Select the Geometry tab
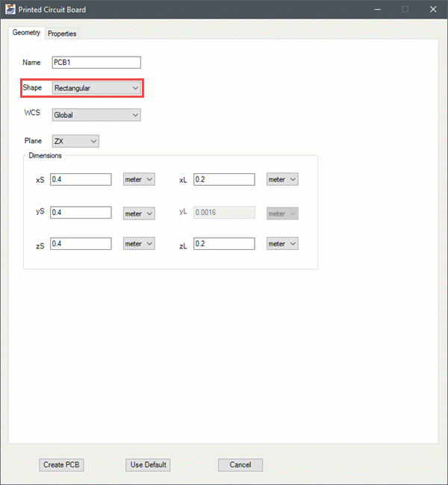The image size is (448, 485). [x=26, y=33]
